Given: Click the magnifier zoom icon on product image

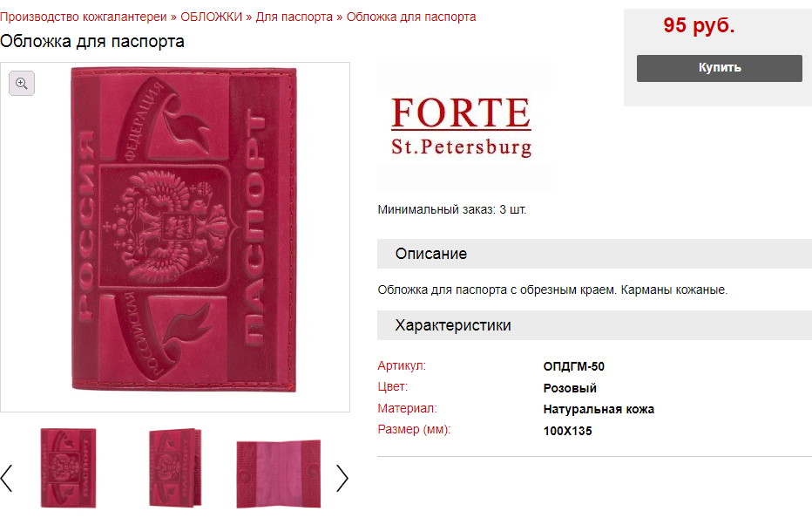Looking at the screenshot, I should [x=22, y=84].
